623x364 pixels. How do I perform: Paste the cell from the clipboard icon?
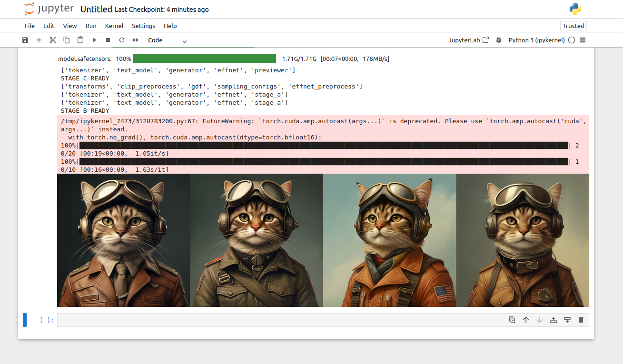click(x=80, y=40)
